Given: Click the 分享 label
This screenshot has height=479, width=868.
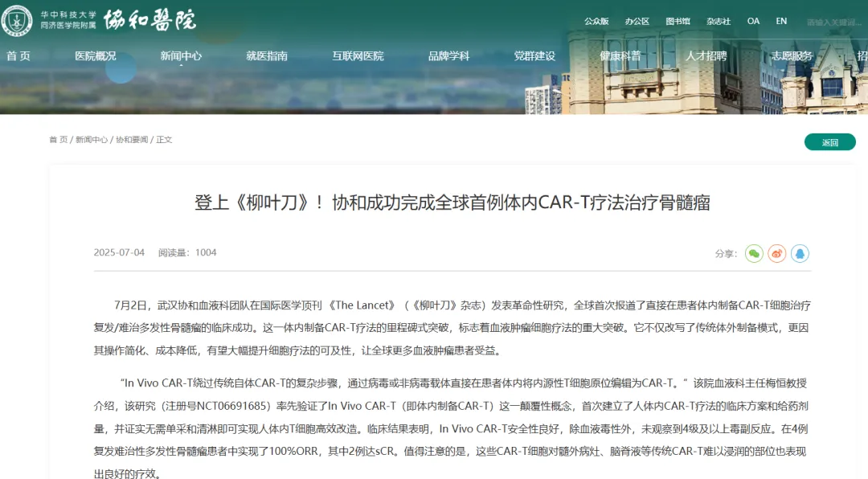Looking at the screenshot, I should click(x=726, y=254).
